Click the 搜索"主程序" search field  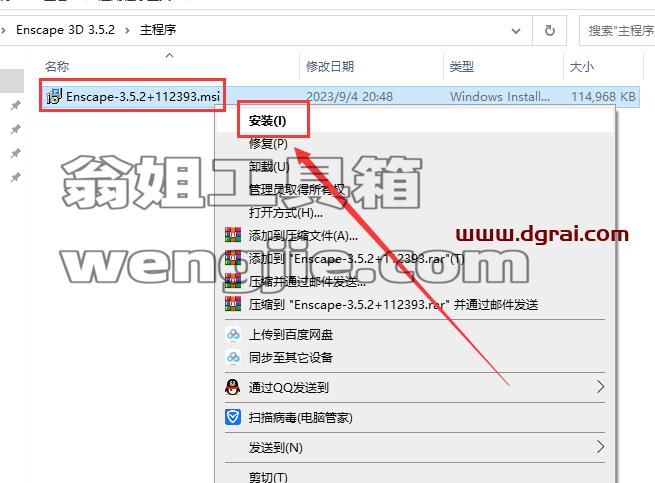617,31
